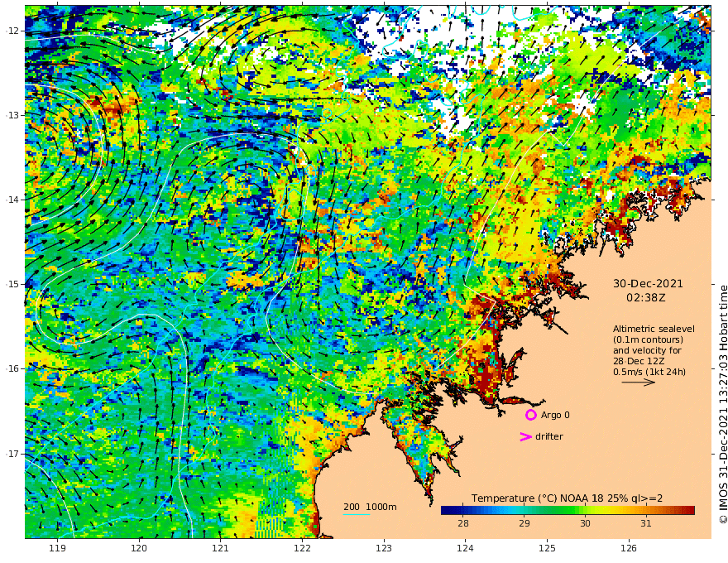
Task: Click the 'Argo 0' legend label
Action: coord(555,415)
